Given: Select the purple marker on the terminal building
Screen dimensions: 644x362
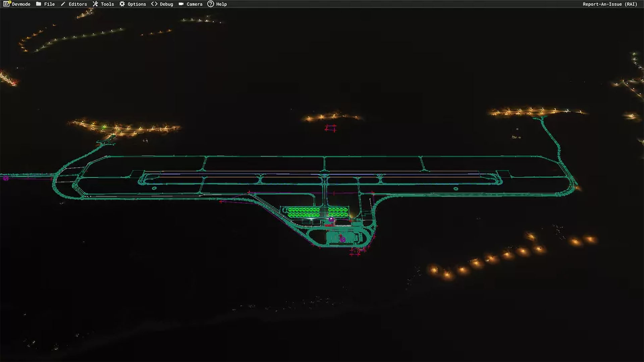Looking at the screenshot, I should (342, 239).
